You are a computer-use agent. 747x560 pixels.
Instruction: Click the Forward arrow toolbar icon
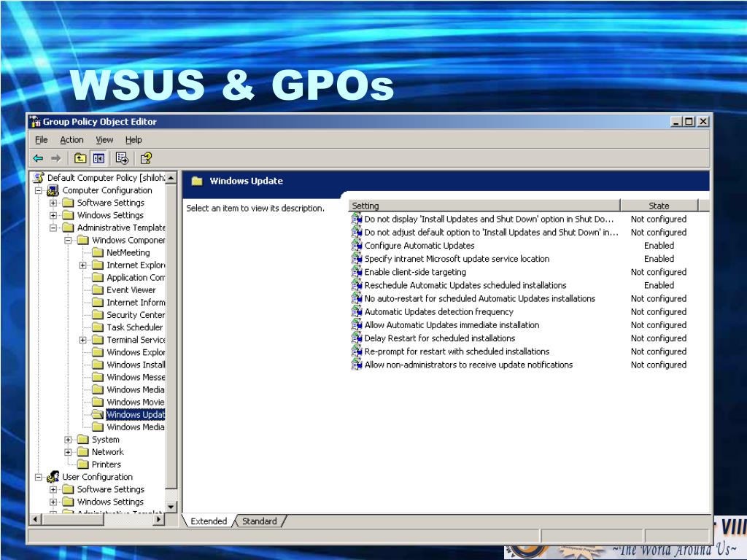[56, 158]
